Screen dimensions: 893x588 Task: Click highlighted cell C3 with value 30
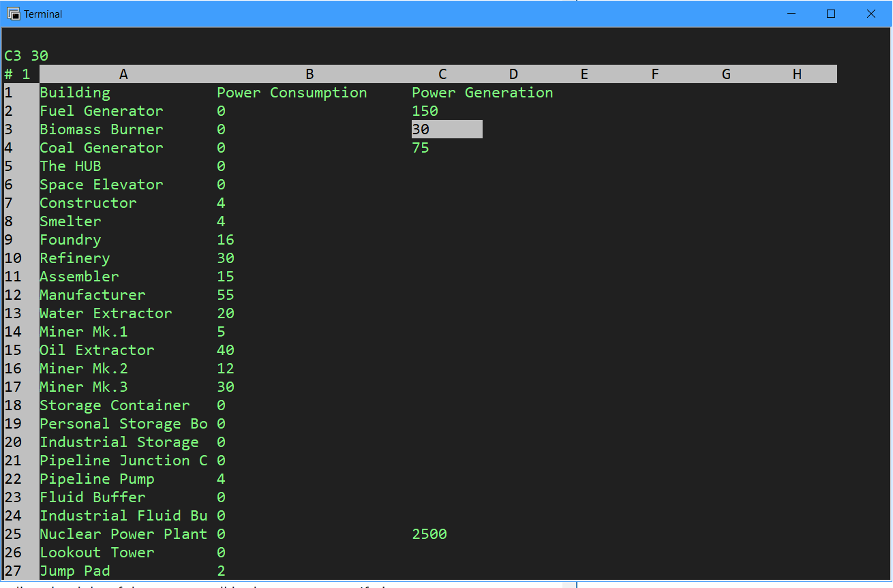(x=447, y=129)
